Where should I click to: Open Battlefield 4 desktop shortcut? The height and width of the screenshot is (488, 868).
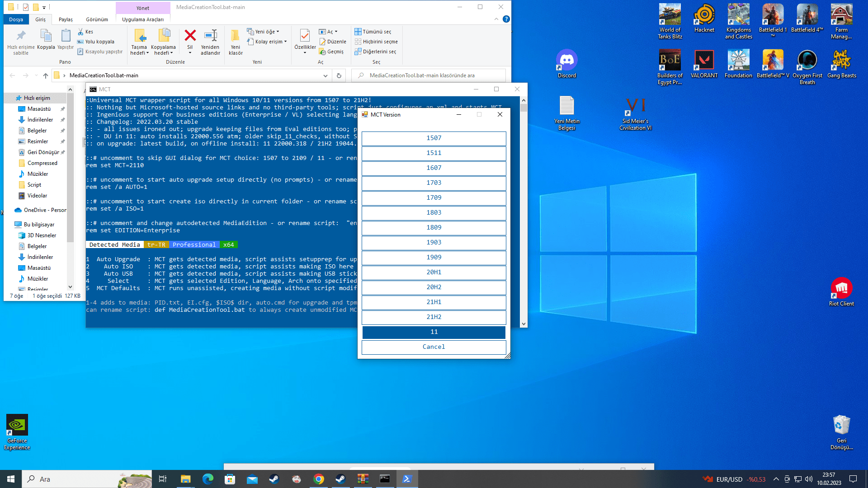807,18
